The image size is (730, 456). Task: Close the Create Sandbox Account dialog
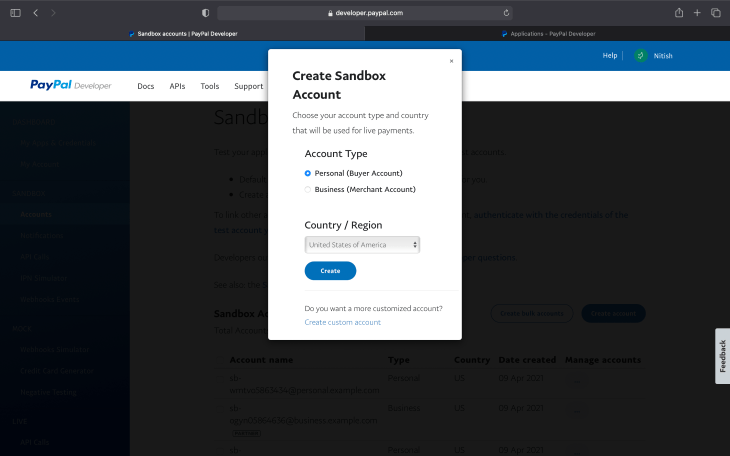tap(451, 61)
